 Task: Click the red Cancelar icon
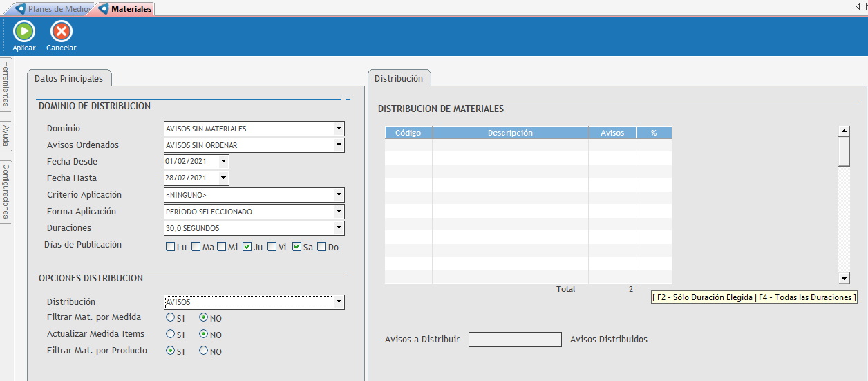[62, 32]
